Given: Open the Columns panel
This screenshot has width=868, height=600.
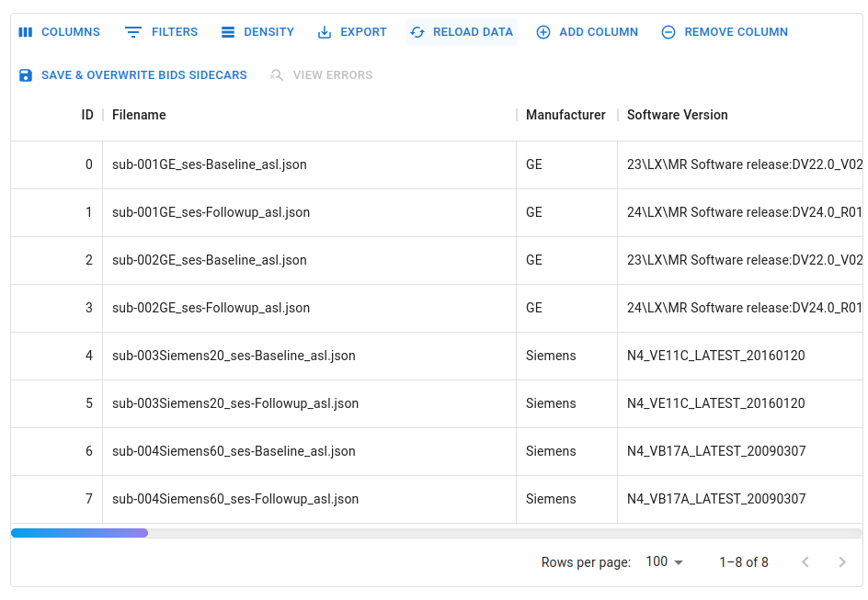Looking at the screenshot, I should [59, 32].
